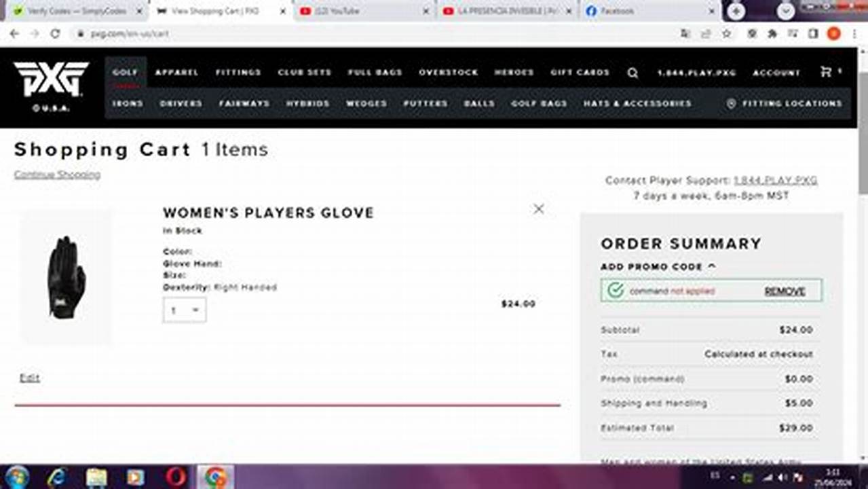Open the Chrome tab search chevron

click(x=786, y=11)
